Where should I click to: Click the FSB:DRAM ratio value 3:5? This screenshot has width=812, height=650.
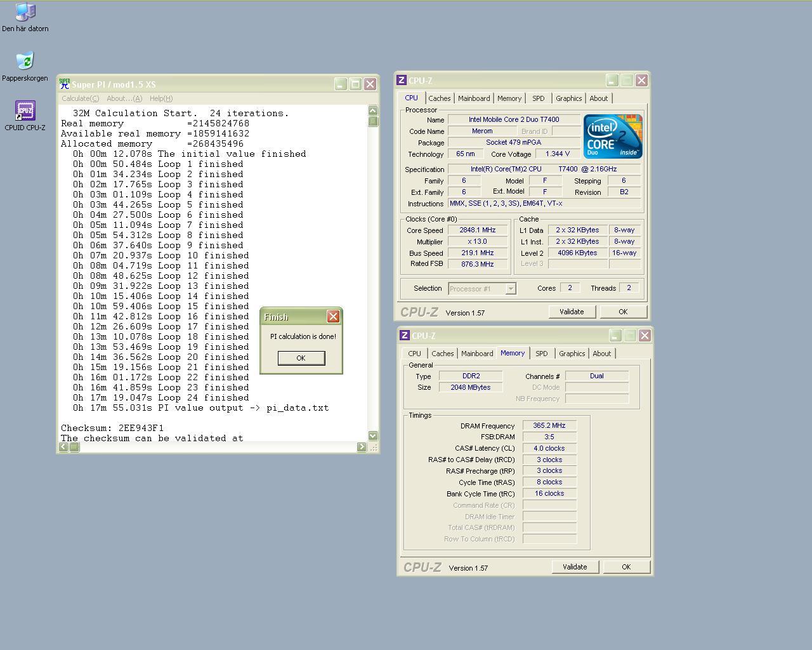click(x=549, y=437)
